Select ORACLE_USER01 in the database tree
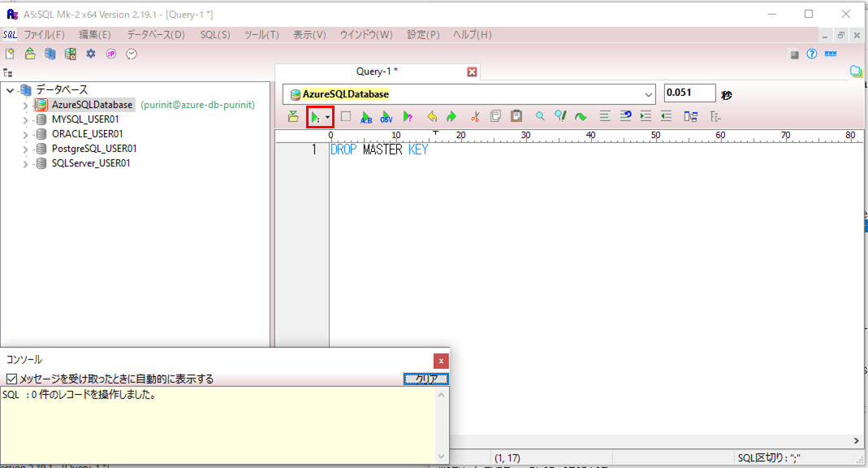Image resolution: width=868 pixels, height=468 pixels. pos(88,134)
